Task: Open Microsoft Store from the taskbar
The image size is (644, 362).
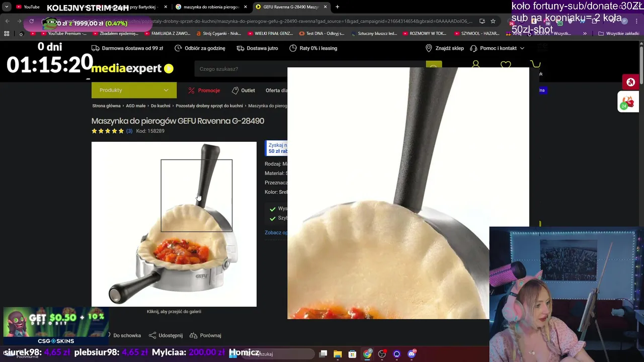Action: point(352,354)
